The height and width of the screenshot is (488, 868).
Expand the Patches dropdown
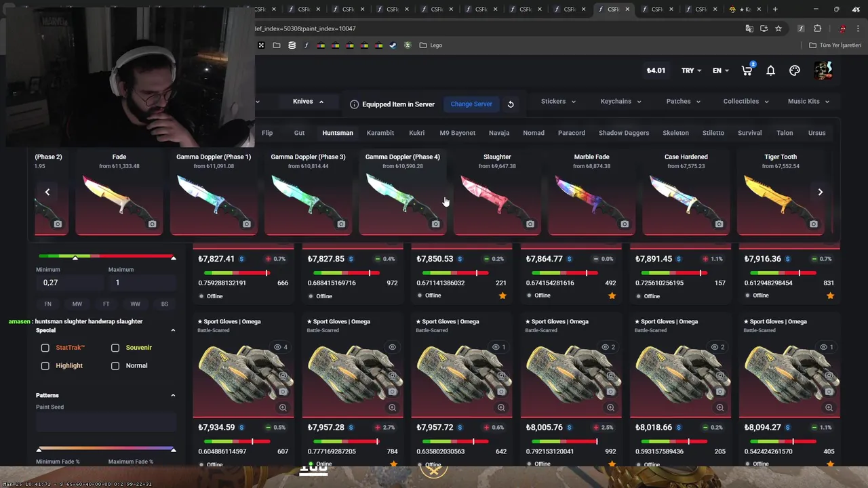pos(683,102)
